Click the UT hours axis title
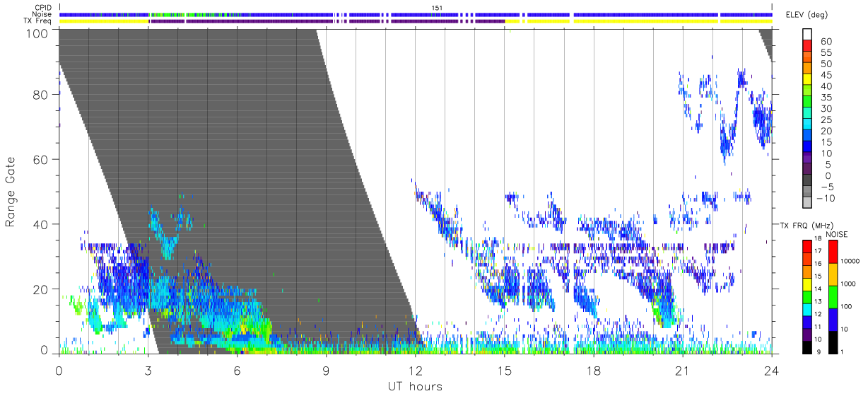Screen dimensions: 868x401 (x=415, y=386)
